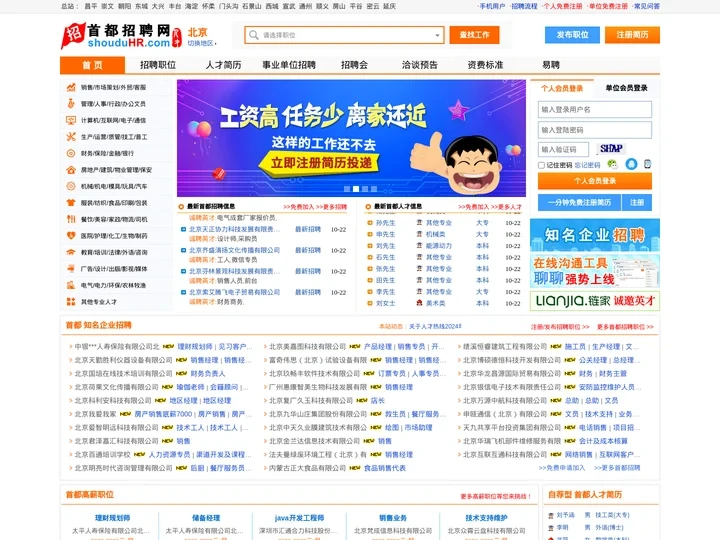Viewport: 720px width, 540px height.
Task: Click the bullet icon before 北京天正协力科技
Action: point(183,229)
